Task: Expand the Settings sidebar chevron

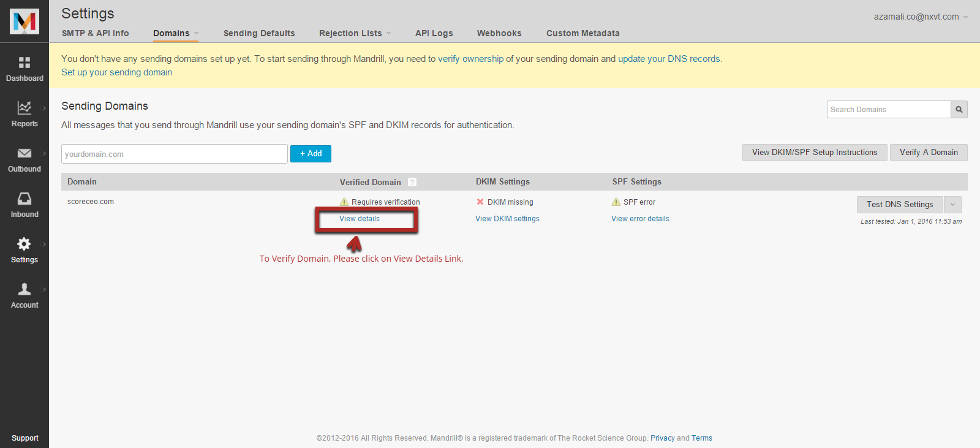Action: [44, 244]
